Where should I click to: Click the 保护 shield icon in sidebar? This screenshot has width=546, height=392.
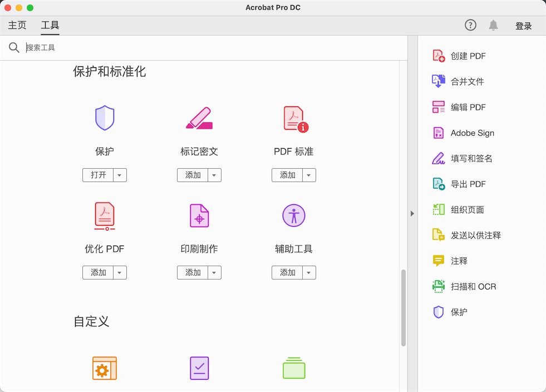click(x=439, y=312)
